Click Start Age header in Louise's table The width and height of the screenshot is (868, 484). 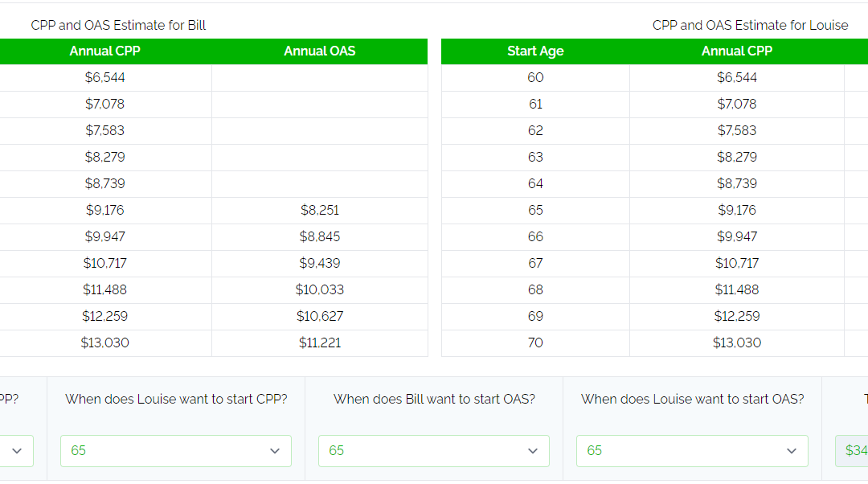(x=535, y=51)
